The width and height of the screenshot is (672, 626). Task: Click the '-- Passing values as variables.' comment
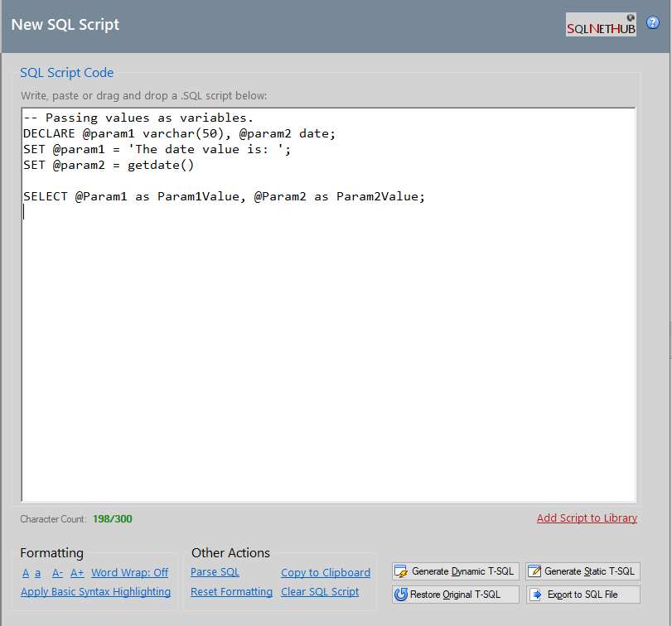[x=138, y=118]
